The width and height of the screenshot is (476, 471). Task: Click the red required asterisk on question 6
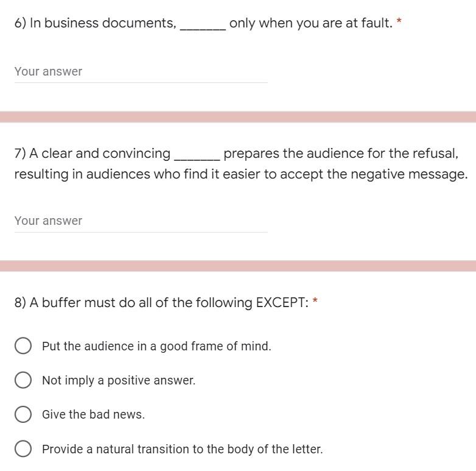[x=399, y=23]
